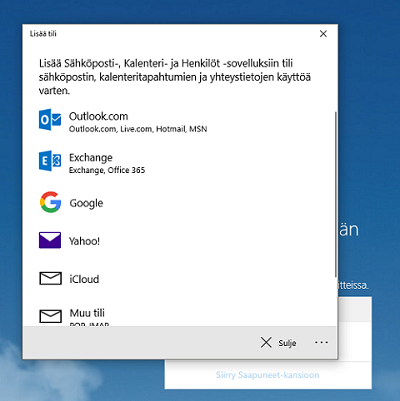Screen dimensions: 400x401
Task: Select the Yahoo! account entry
Action: pyautogui.click(x=84, y=241)
